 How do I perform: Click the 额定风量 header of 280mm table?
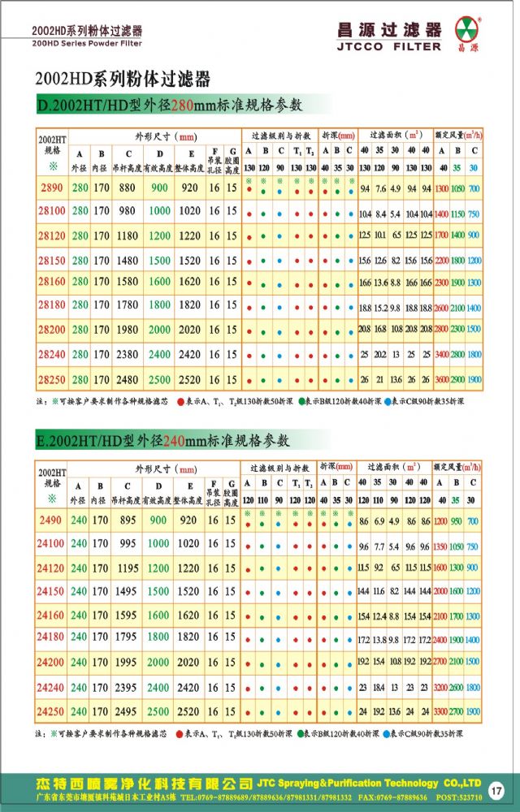tap(458, 135)
